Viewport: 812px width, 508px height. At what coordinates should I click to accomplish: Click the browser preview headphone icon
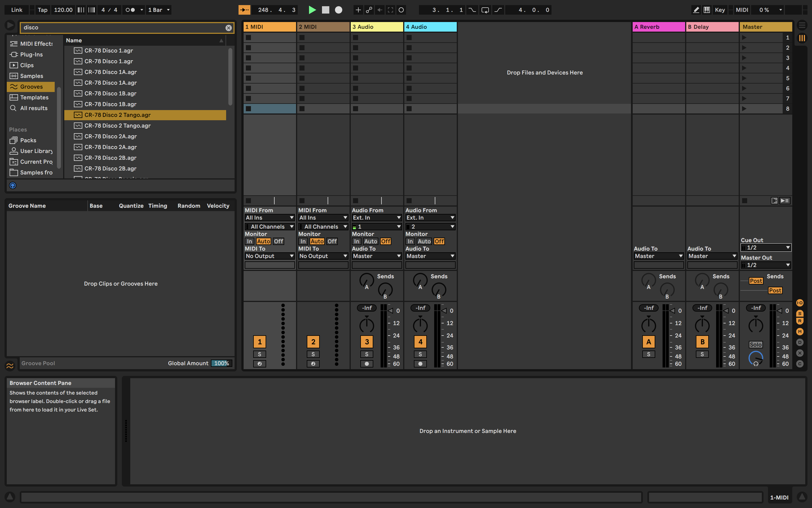coord(13,185)
